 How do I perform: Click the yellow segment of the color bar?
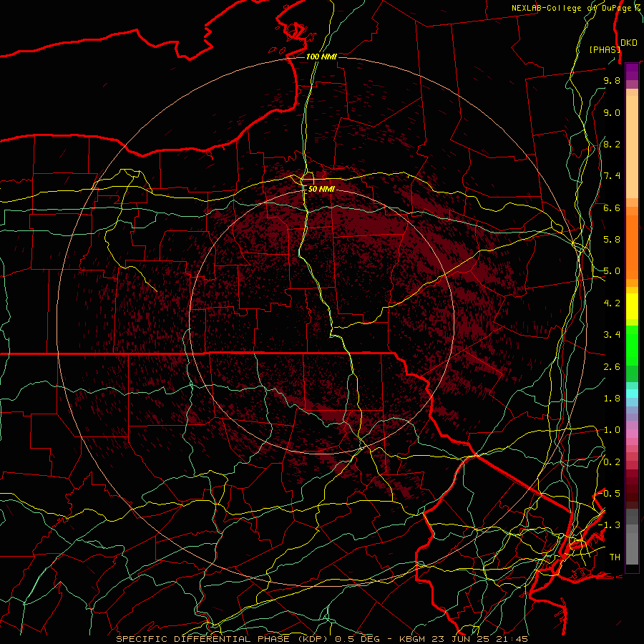(x=632, y=306)
